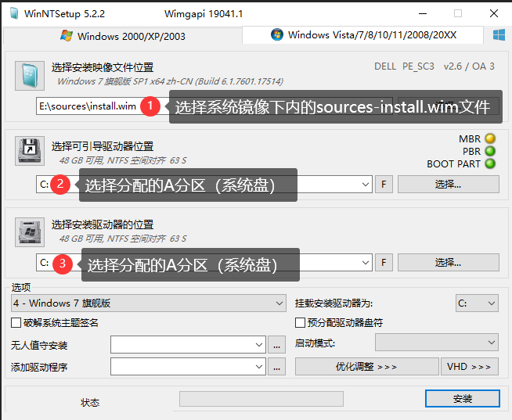Open the Windows 7 旗舰版 edition dropdown
512x420 pixels.
[x=149, y=303]
